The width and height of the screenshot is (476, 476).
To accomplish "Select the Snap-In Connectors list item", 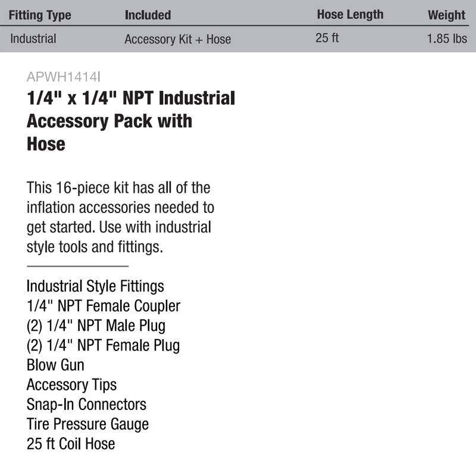I will (x=86, y=405).
